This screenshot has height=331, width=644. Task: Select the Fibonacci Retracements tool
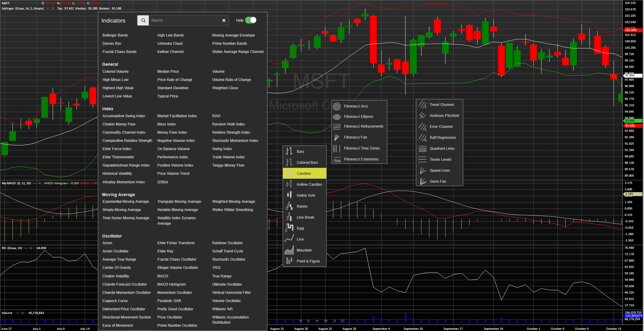359,126
